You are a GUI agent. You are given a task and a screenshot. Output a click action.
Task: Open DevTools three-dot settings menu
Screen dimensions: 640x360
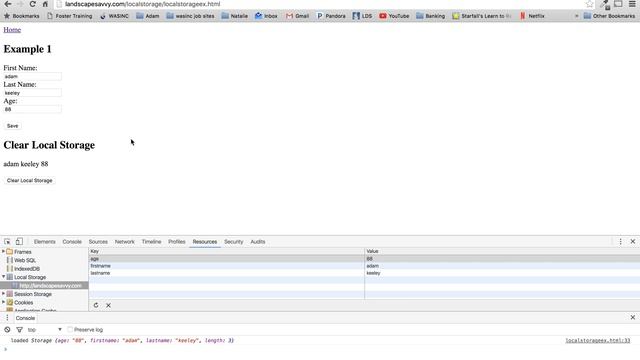click(620, 242)
